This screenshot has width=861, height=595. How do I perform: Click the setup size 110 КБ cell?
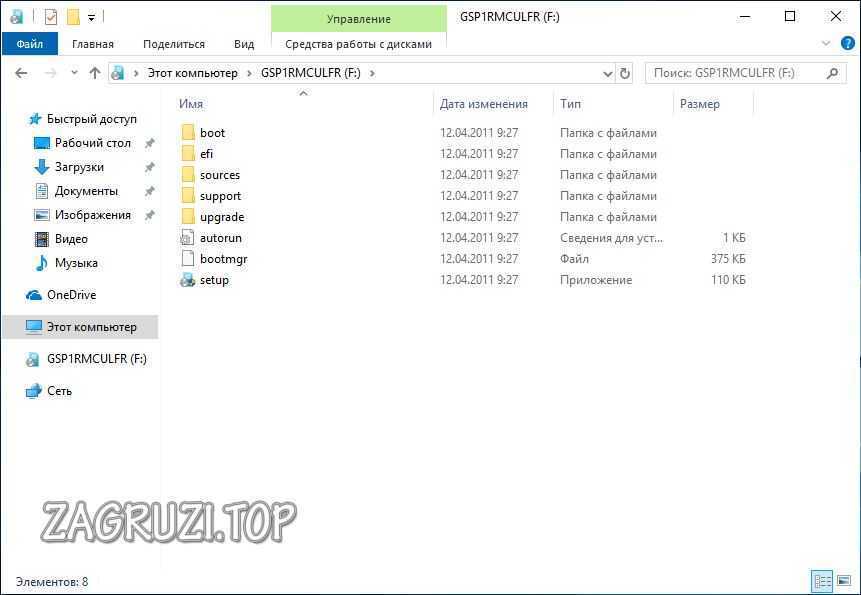click(x=728, y=280)
